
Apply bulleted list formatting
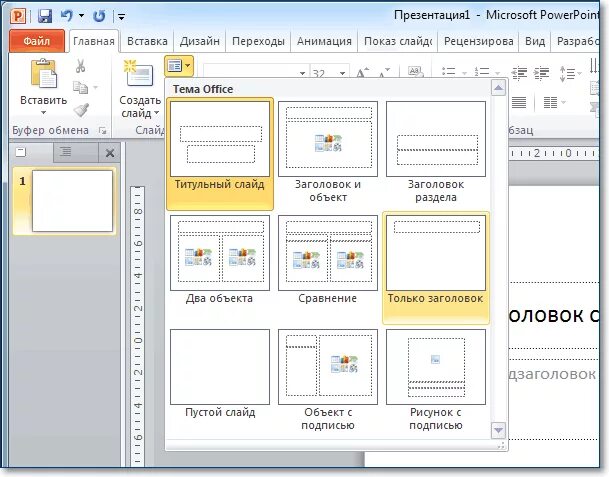tap(449, 73)
